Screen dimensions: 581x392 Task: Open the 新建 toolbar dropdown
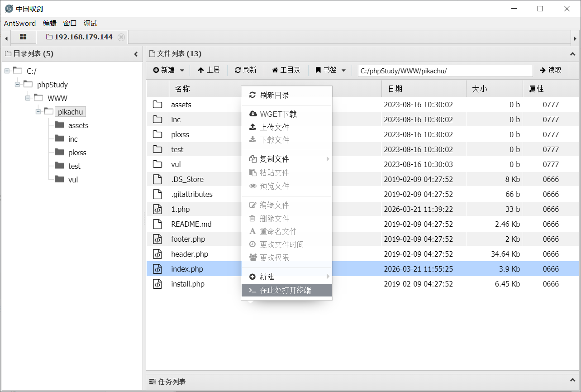(169, 70)
